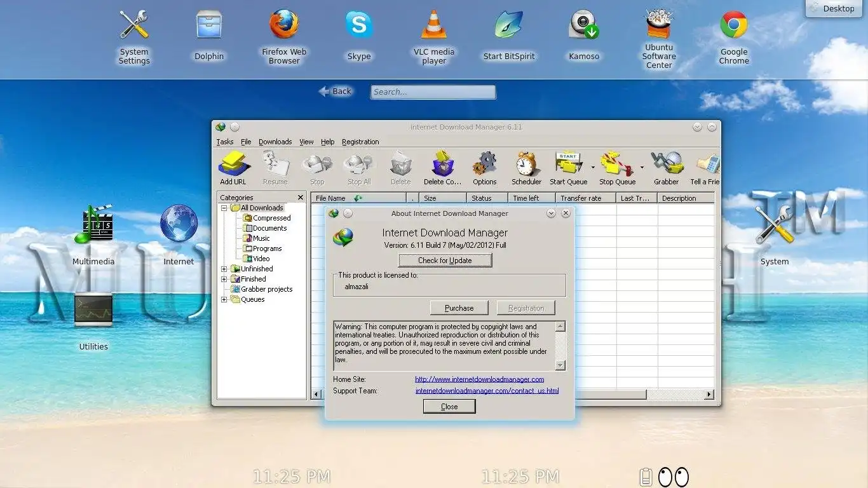Open the System category icon
Viewport: 868px width, 488px height.
[x=775, y=225]
